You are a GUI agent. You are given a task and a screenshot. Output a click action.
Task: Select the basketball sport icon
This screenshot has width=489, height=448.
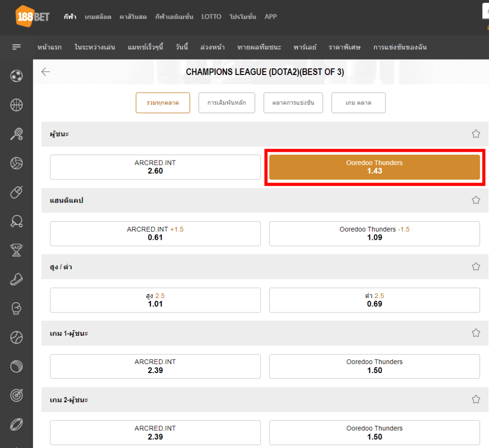point(16,105)
